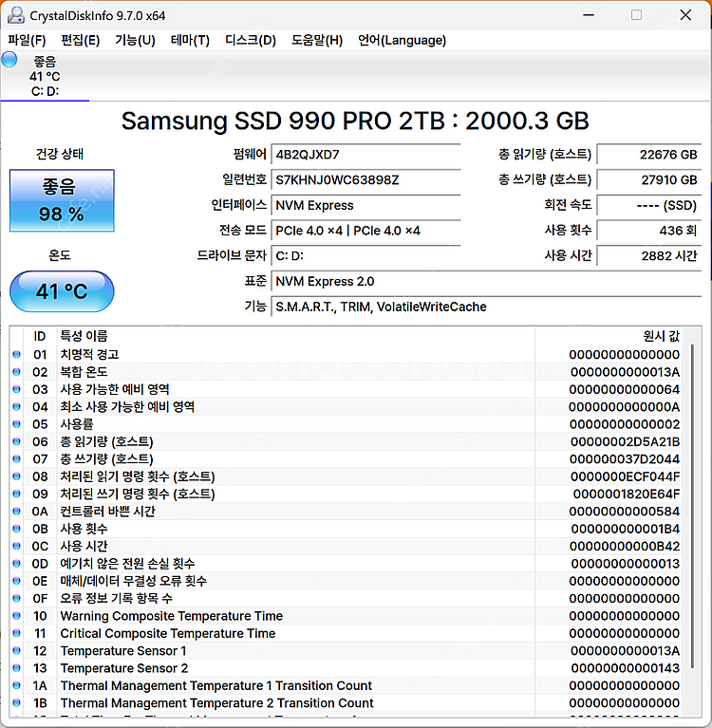Click the firmware field 4B2QJXD7
The image size is (712, 728).
click(x=365, y=155)
